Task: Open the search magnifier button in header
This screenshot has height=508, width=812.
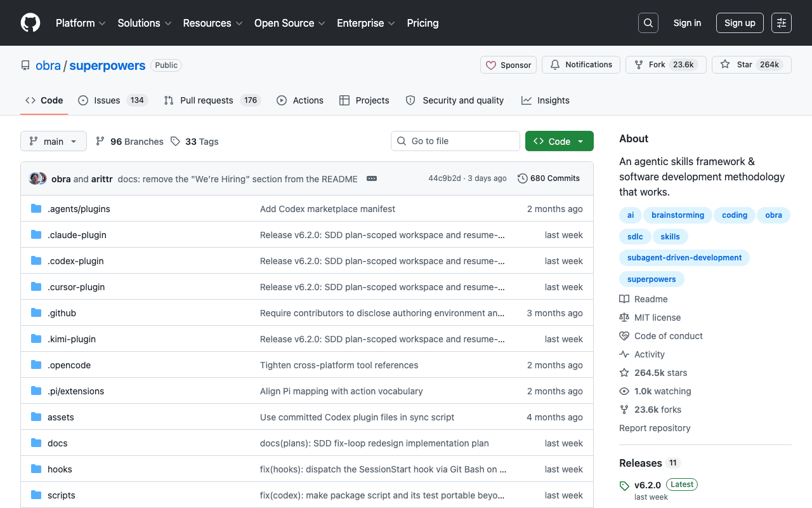Action: (x=648, y=23)
